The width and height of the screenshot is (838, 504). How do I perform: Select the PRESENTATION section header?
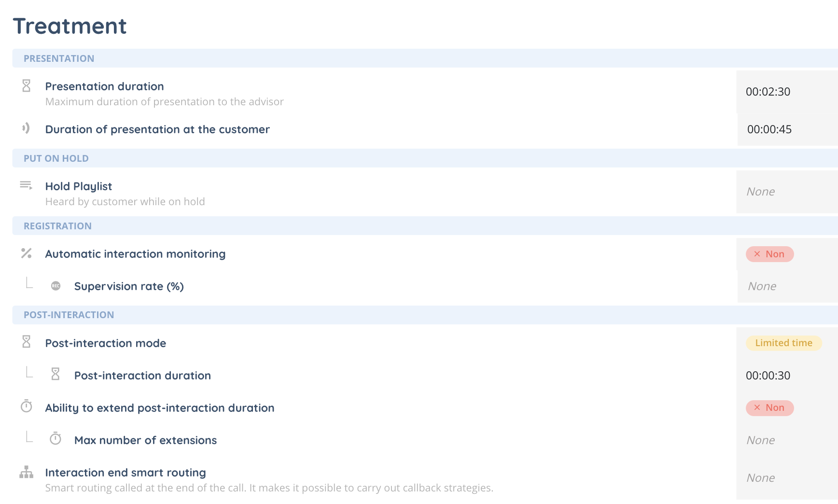pos(59,58)
